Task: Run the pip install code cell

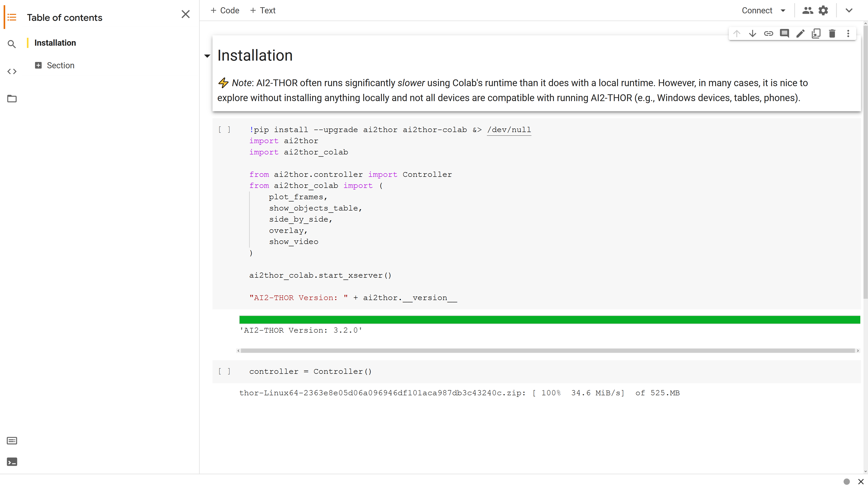Action: click(x=224, y=130)
